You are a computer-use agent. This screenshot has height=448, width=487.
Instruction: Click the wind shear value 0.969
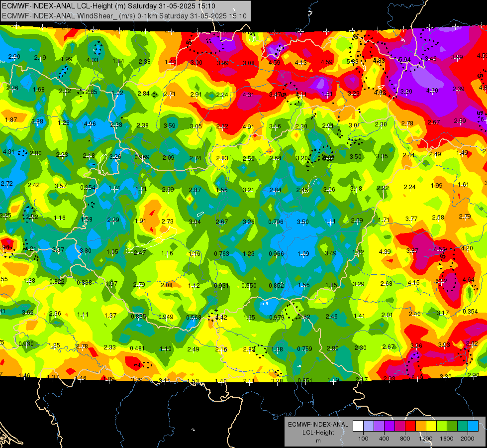tap(142, 157)
